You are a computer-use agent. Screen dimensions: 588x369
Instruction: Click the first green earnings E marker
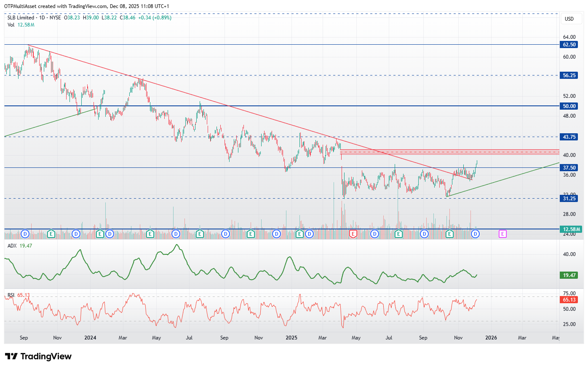(51, 234)
